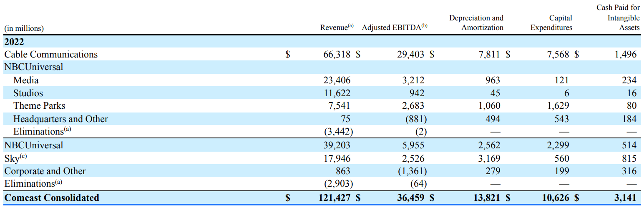This screenshot has width=644, height=210.
Task: Click Studios intangible assets value 16
Action: 632,93
